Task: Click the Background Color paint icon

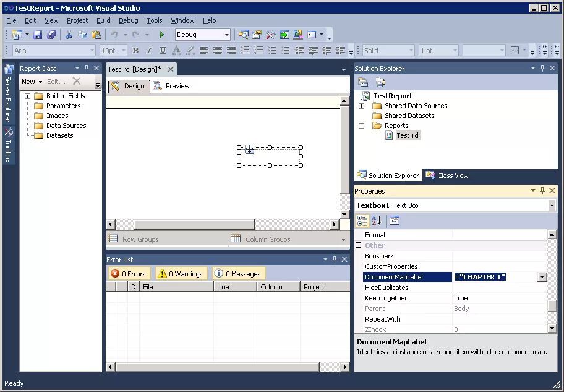Action: 190,50
